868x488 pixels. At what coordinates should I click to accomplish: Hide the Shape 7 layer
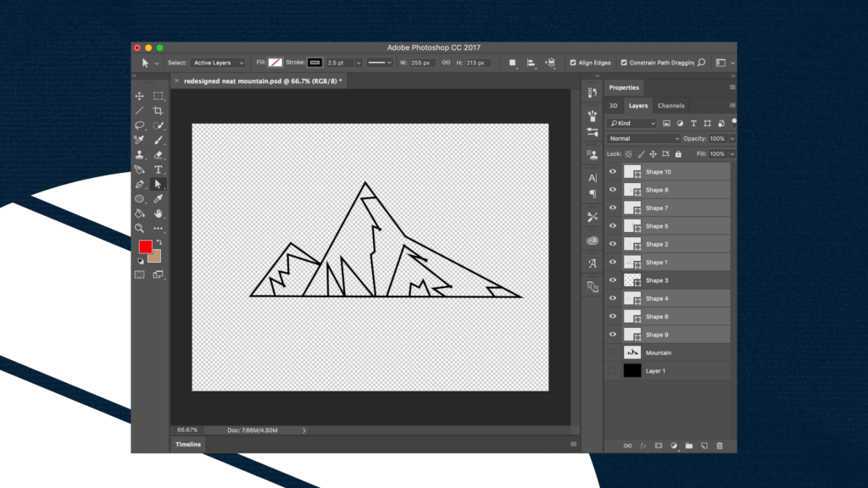coord(613,208)
